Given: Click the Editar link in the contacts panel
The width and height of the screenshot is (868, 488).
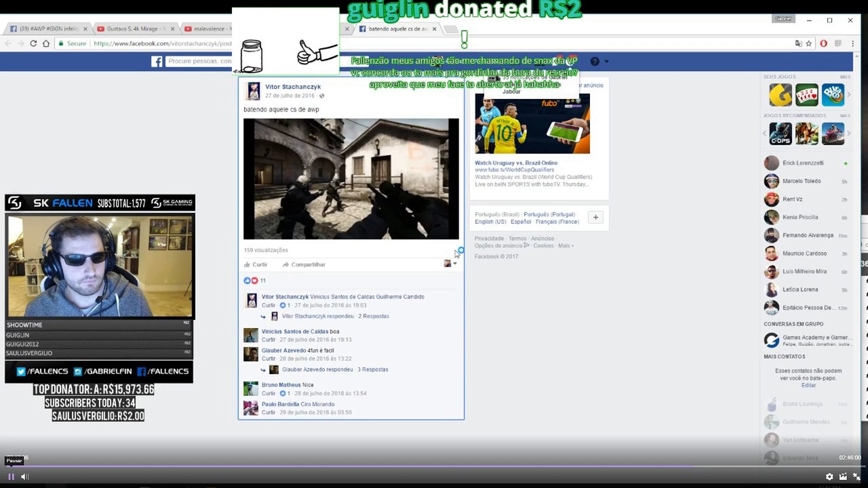Looking at the screenshot, I should tap(809, 385).
